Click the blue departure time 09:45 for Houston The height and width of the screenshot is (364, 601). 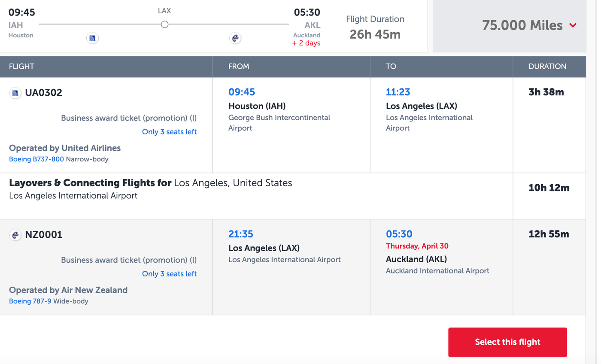click(x=241, y=92)
